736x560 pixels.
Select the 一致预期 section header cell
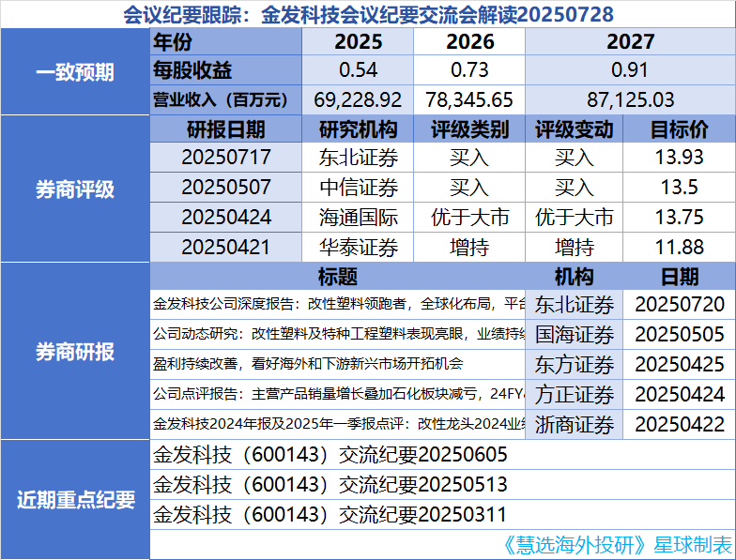[x=75, y=71]
